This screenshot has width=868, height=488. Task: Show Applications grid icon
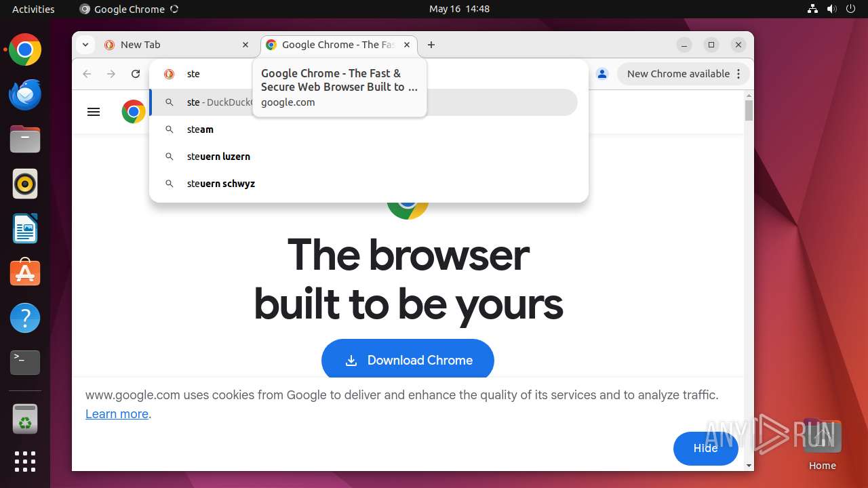click(x=25, y=462)
